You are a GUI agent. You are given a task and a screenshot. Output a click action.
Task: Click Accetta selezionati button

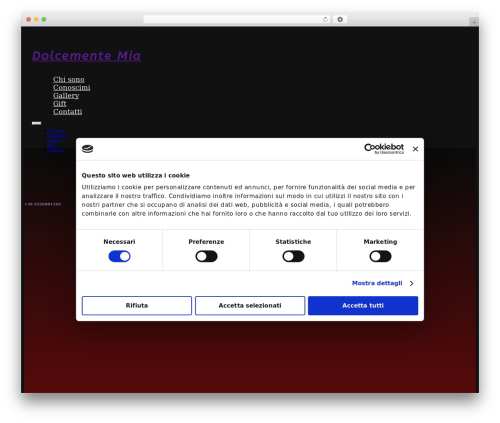(250, 305)
